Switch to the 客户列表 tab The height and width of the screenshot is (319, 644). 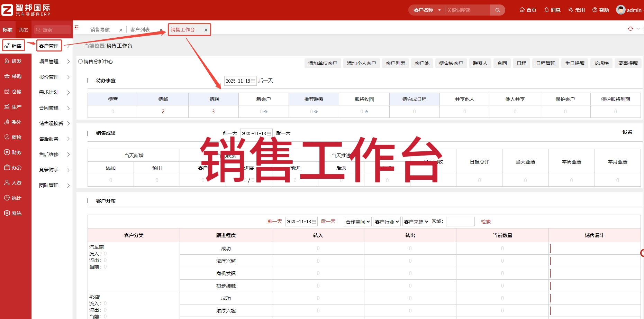point(140,30)
